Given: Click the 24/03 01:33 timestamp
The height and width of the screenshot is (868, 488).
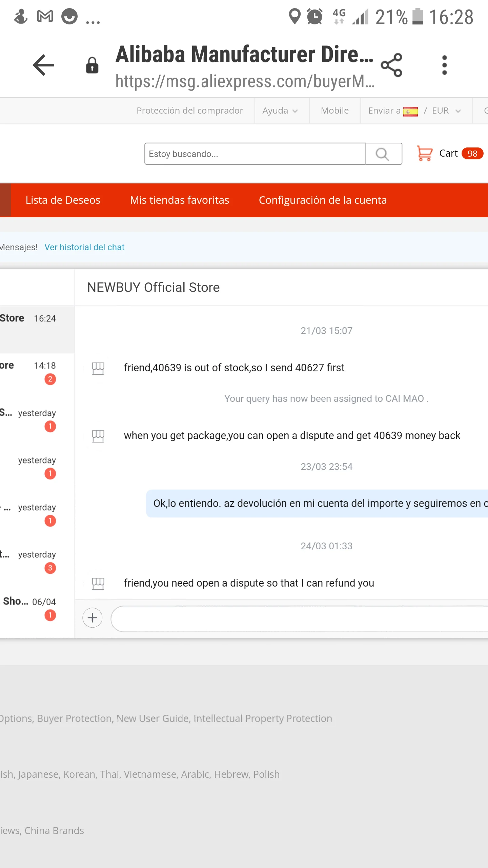Looking at the screenshot, I should (326, 546).
